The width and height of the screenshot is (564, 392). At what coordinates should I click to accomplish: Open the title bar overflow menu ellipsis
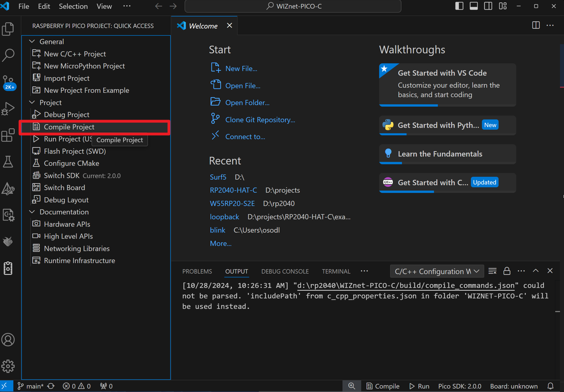127,6
